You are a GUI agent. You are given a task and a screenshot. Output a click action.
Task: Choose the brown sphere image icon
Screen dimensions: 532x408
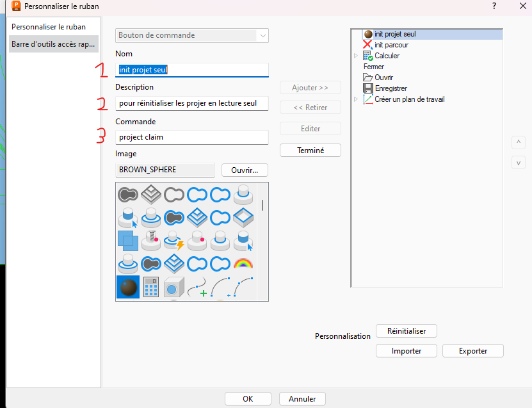[128, 288]
